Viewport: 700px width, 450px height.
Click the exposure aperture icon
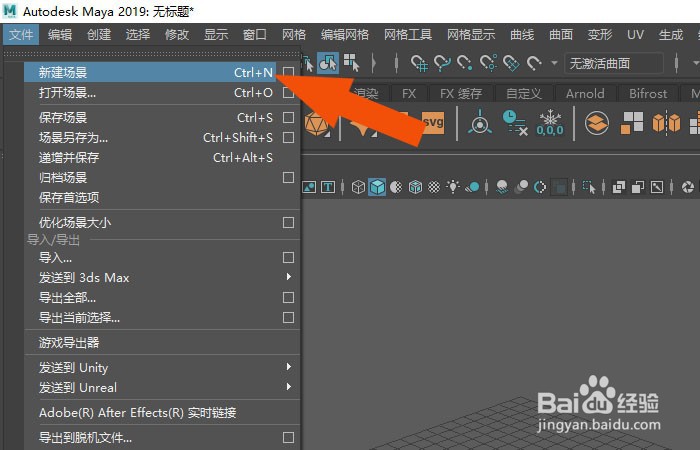688,187
